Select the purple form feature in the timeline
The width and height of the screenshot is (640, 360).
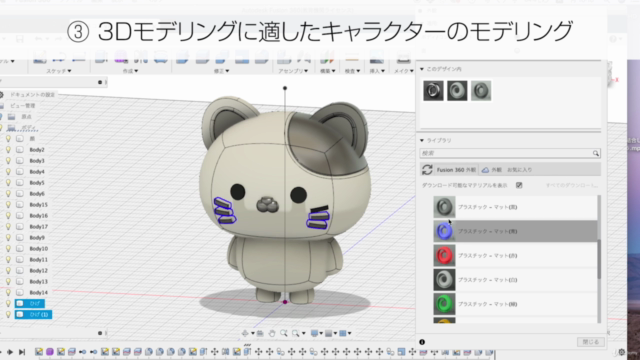50,352
